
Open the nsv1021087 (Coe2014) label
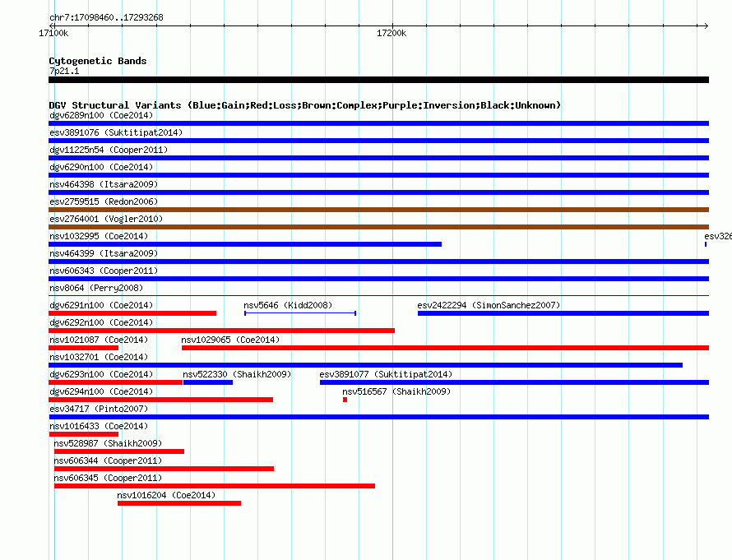point(99,340)
